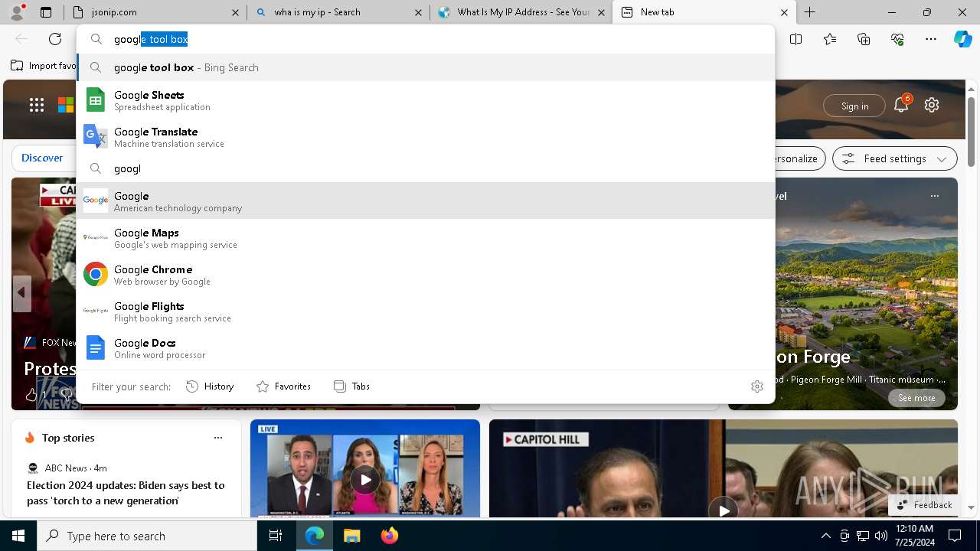The height and width of the screenshot is (551, 980).
Task: Open Election 2024 updates Biden headline
Action: (x=126, y=493)
